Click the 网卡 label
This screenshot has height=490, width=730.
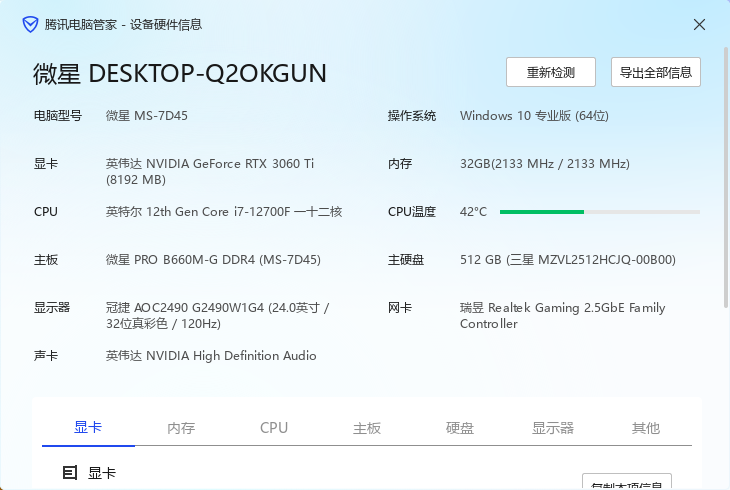(400, 307)
